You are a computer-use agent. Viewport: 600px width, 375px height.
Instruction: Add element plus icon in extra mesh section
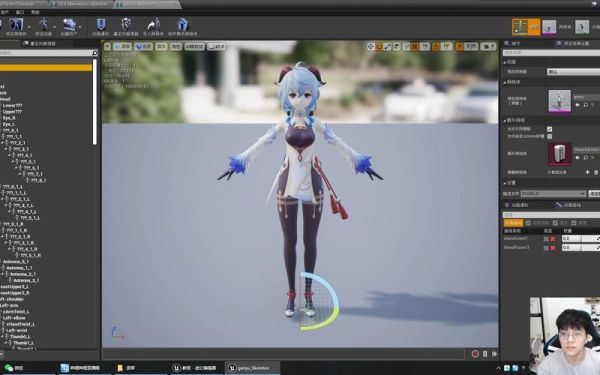587,172
